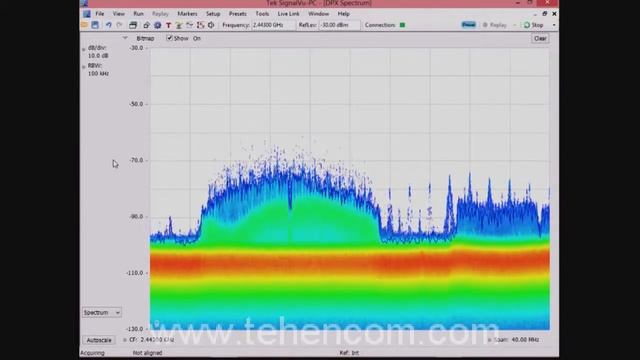Open the Window menu
The image size is (640, 360).
click(318, 13)
